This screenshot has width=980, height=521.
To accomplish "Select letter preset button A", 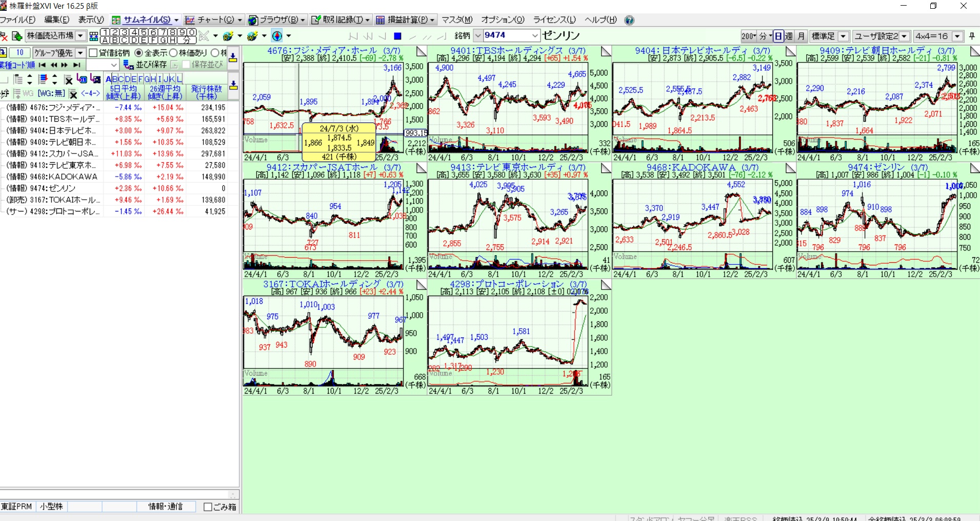I will tap(105, 40).
